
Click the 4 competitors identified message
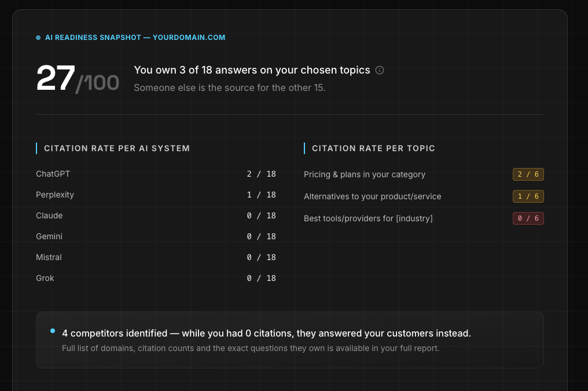pos(266,334)
